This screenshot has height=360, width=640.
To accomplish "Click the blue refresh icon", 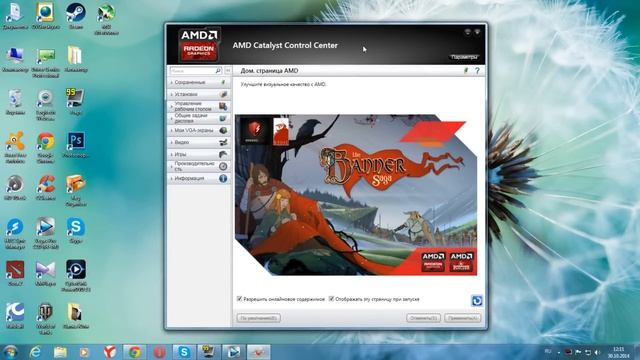I will (x=477, y=301).
